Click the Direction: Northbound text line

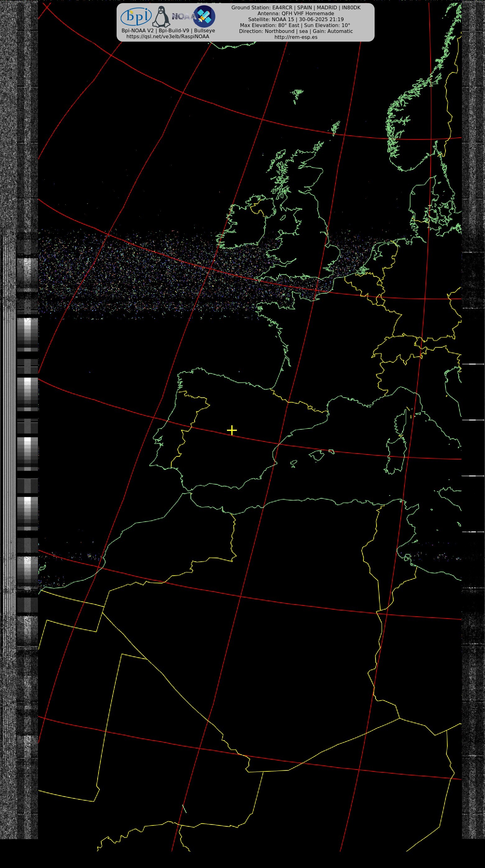[x=296, y=31]
